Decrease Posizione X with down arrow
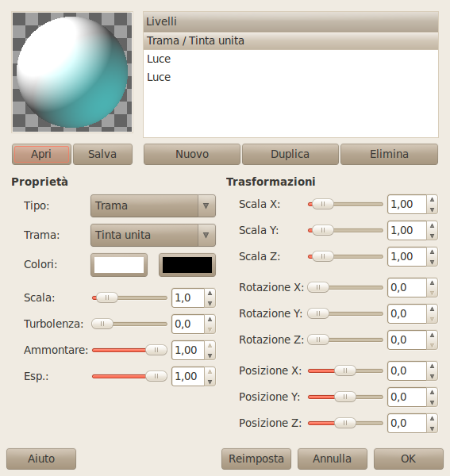This screenshot has width=450, height=476. coord(432,375)
